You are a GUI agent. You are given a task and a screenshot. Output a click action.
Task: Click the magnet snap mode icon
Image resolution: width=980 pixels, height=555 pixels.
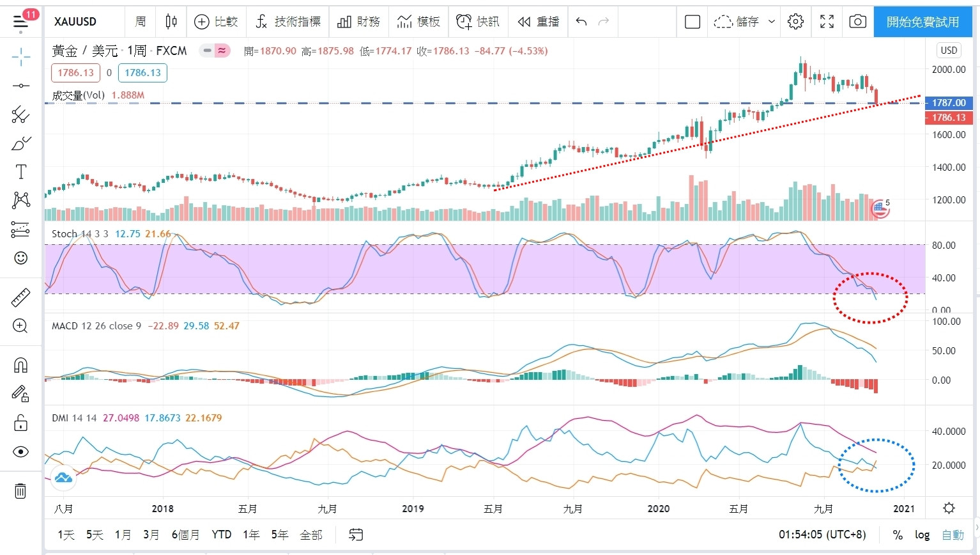[x=20, y=365]
